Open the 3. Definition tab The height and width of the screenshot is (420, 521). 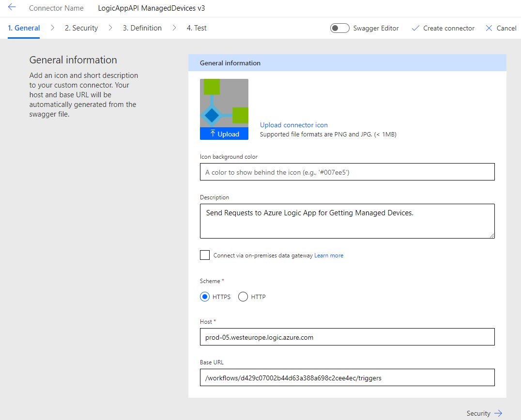142,28
